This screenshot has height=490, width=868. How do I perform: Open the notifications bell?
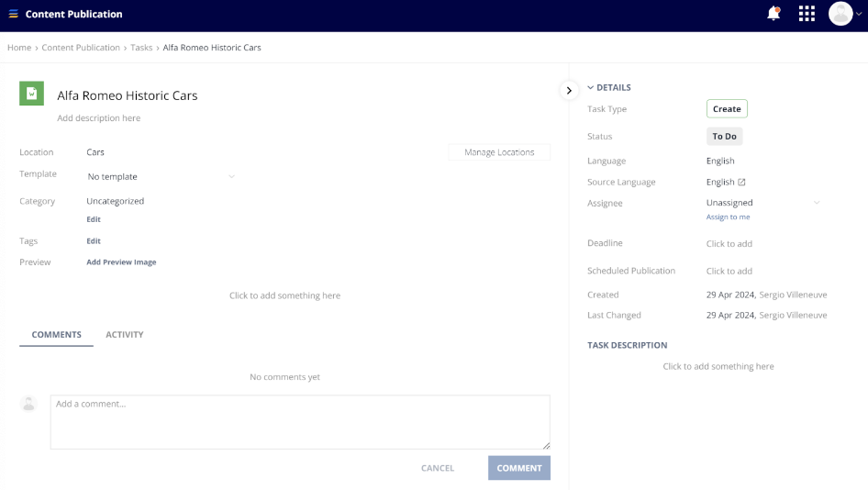click(773, 13)
